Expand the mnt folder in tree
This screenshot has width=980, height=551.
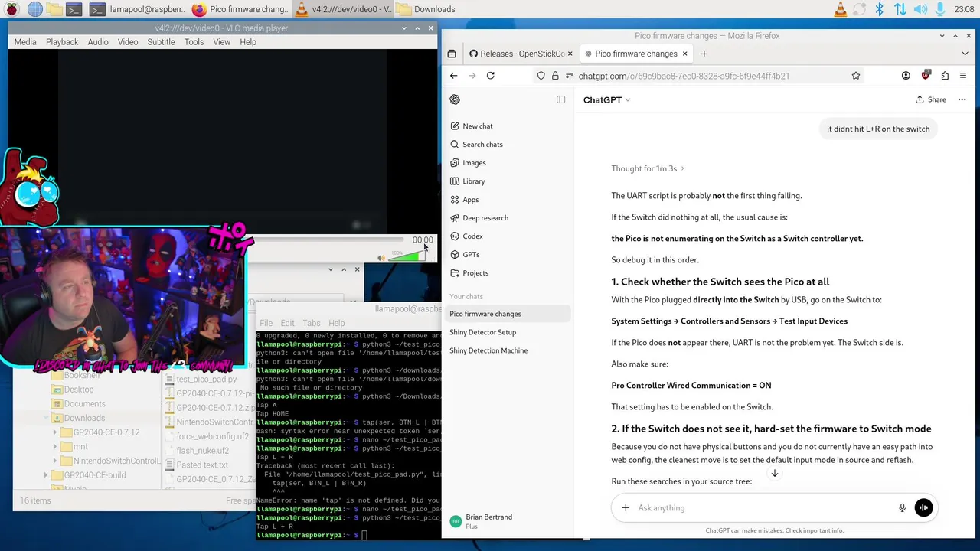click(56, 447)
